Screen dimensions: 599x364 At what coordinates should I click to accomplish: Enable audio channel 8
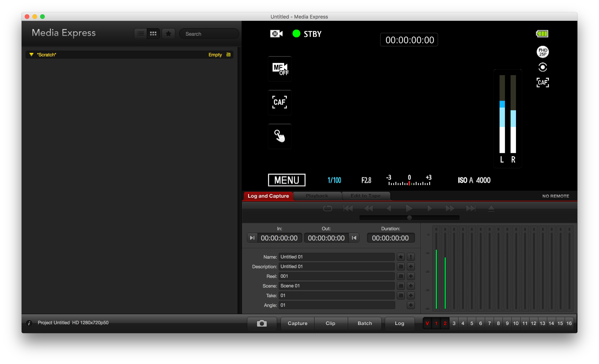(x=498, y=323)
